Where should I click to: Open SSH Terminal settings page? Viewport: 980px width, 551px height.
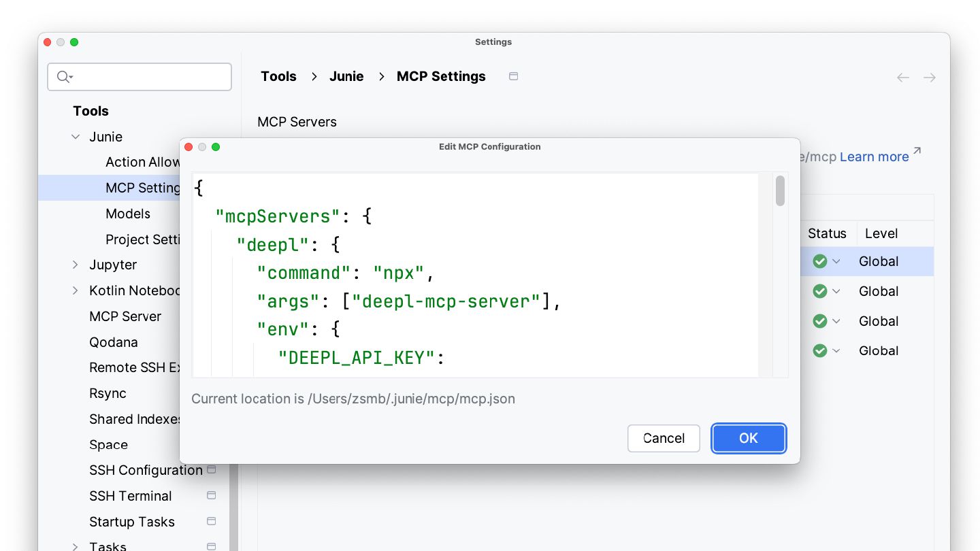(131, 496)
